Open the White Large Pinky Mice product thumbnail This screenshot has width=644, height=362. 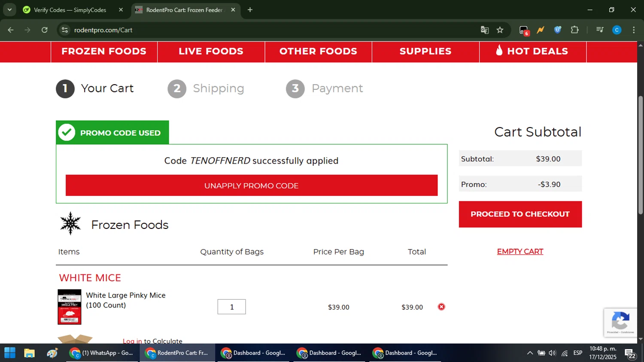(x=70, y=307)
